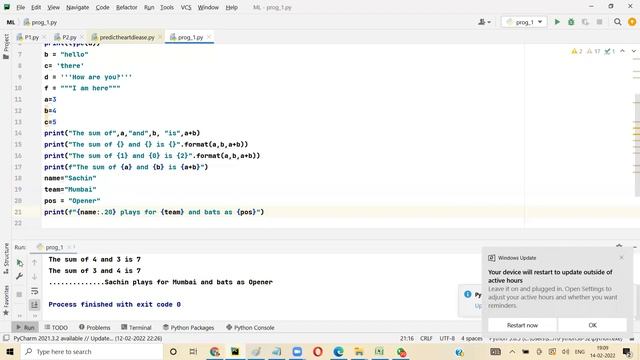
Task: Click the Down stack trace arrow
Action: [x=35, y=277]
